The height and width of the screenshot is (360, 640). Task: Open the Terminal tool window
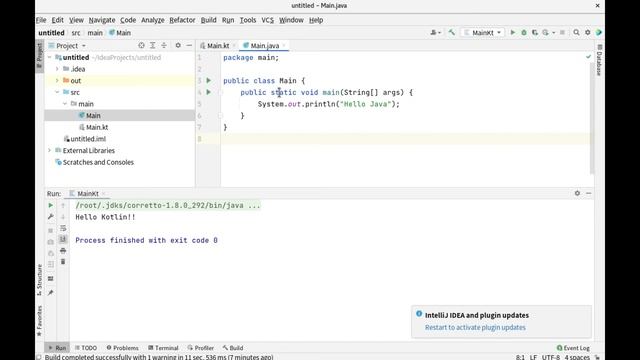coord(163,348)
